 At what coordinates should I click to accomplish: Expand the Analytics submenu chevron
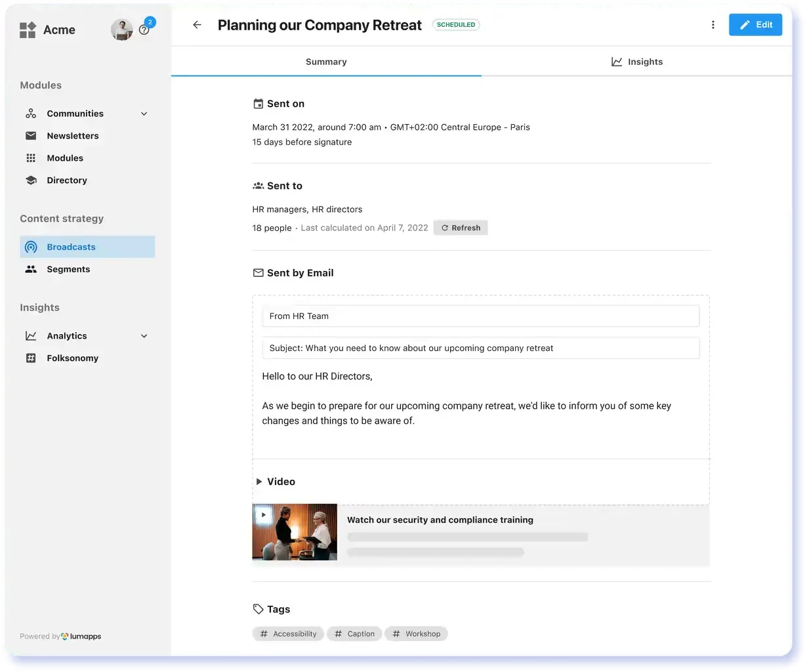click(x=144, y=337)
